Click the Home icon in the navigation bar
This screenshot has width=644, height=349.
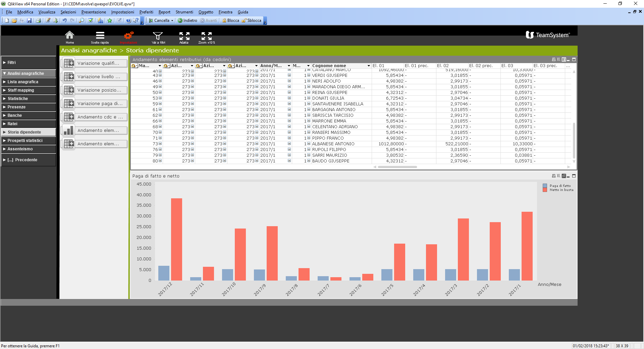point(69,36)
